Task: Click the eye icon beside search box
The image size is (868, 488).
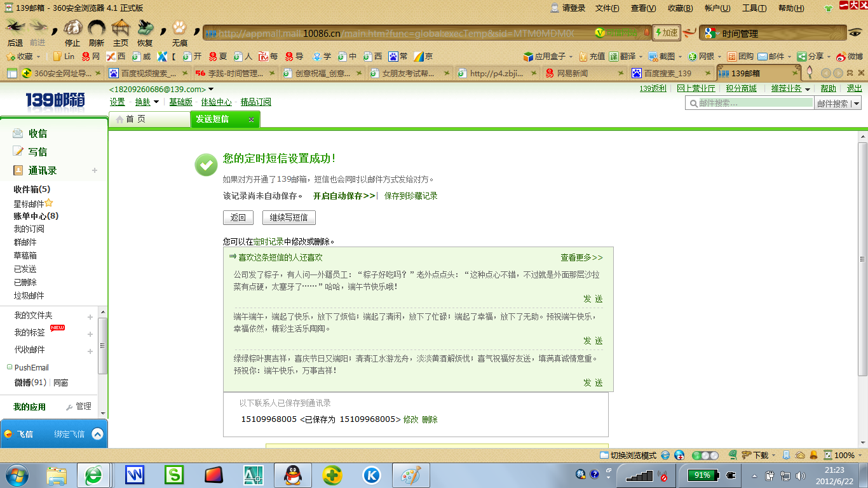Action: coord(856,32)
